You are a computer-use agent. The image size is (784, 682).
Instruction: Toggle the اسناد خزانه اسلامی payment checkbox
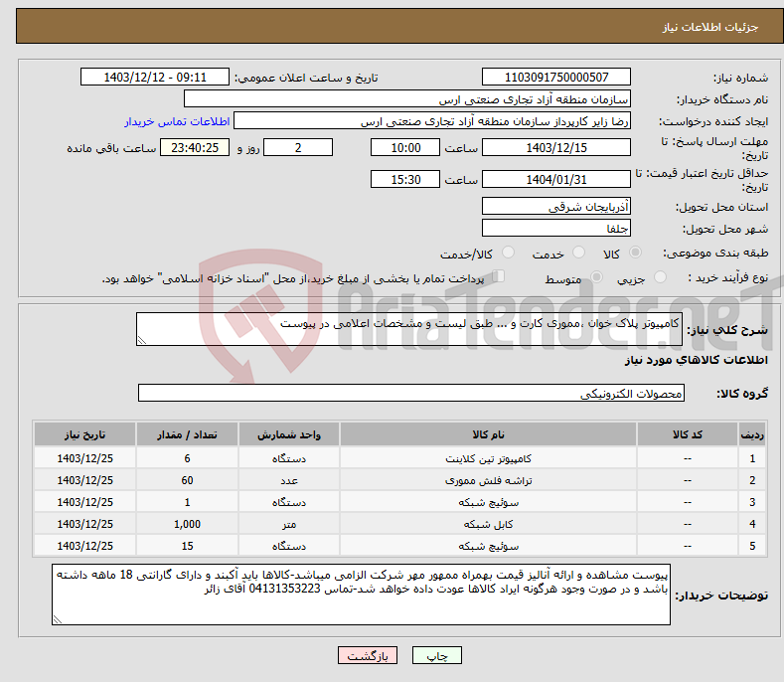tap(499, 276)
